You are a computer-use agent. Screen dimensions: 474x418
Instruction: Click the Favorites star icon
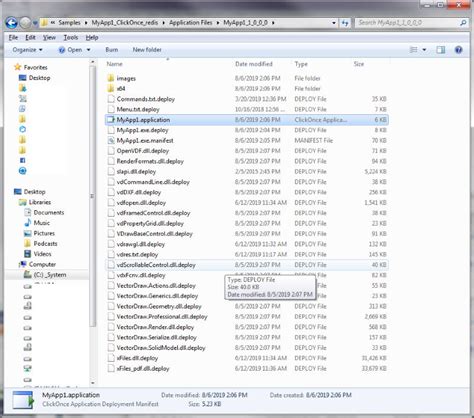point(18,67)
